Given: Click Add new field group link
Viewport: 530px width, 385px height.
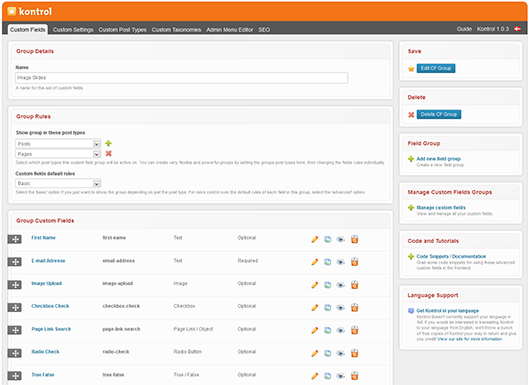Looking at the screenshot, I should click(438, 159).
